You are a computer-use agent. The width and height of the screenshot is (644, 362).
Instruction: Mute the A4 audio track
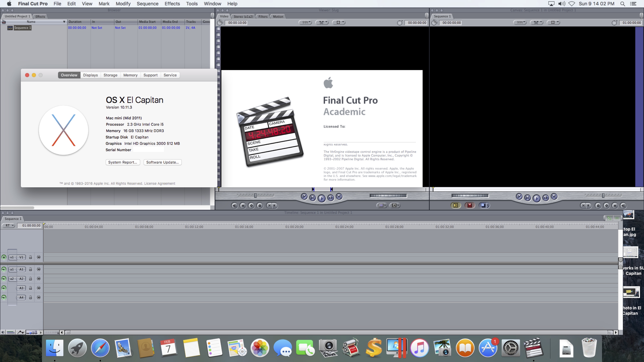coord(4,297)
